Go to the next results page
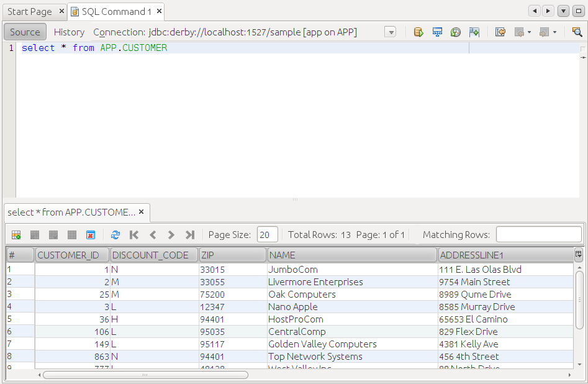This screenshot has height=384, width=588. [x=171, y=235]
